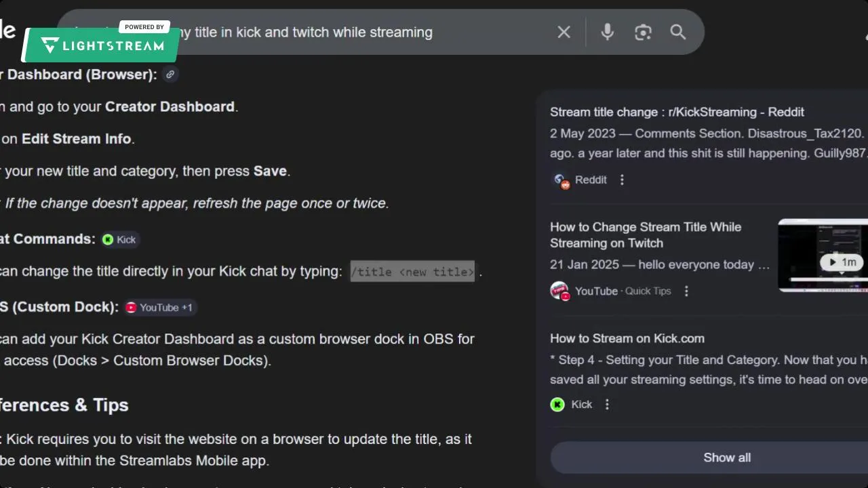Open 'Stream title change' Reddit result
Screen dimensions: 868x488
point(677,112)
